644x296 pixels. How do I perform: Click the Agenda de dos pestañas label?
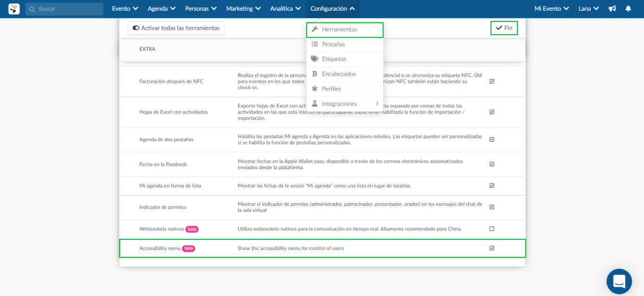click(x=167, y=139)
